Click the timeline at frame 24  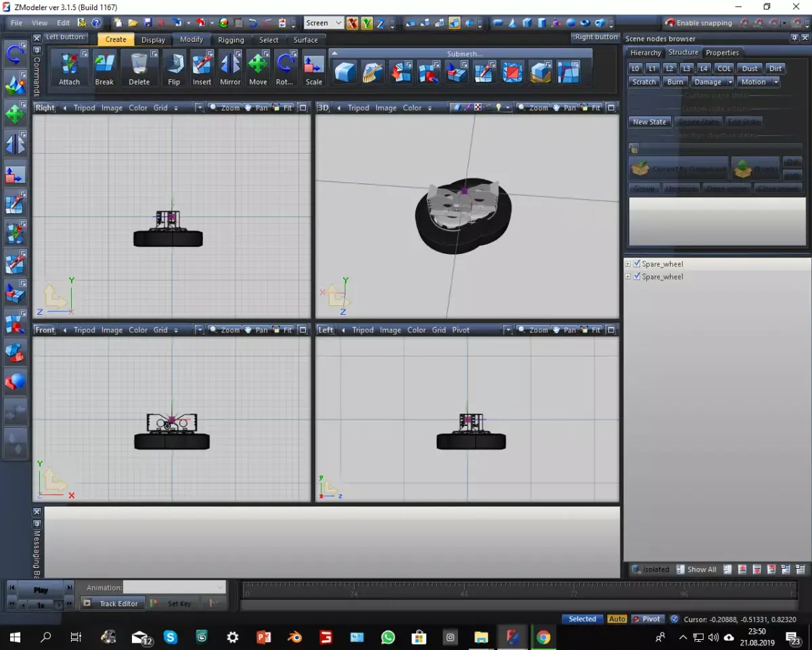(353, 590)
